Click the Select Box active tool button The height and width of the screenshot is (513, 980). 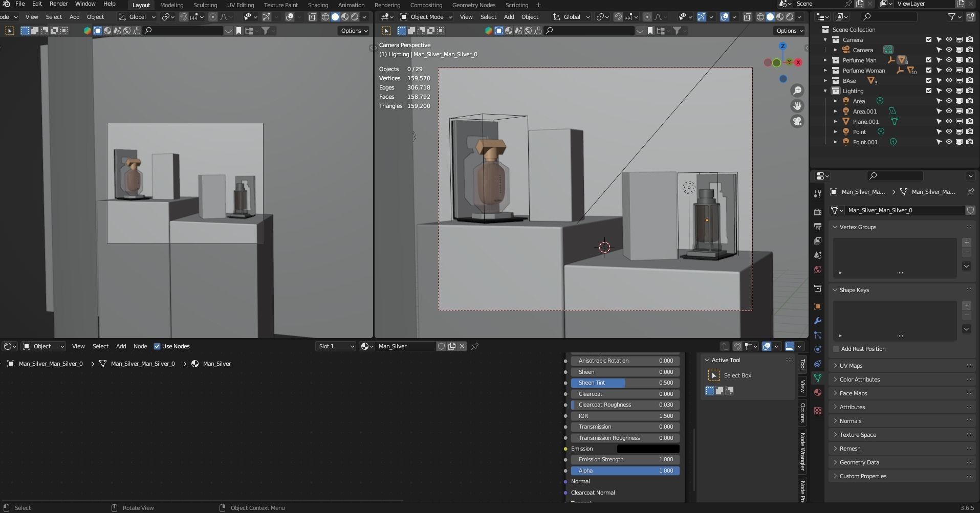pyautogui.click(x=713, y=375)
